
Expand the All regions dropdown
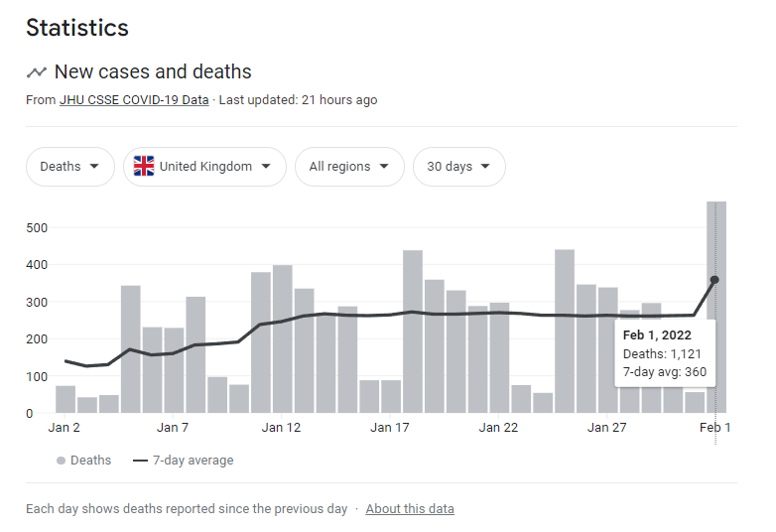(x=349, y=167)
